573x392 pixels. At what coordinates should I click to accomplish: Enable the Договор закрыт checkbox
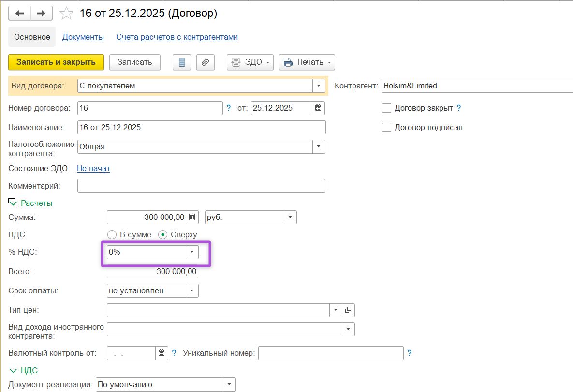click(386, 108)
